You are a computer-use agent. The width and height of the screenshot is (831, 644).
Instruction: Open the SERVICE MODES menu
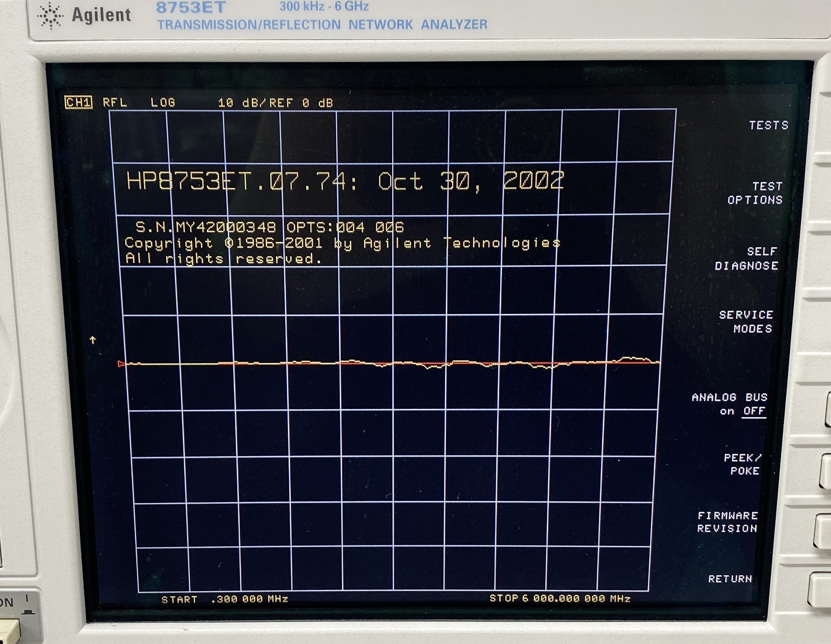(746, 321)
